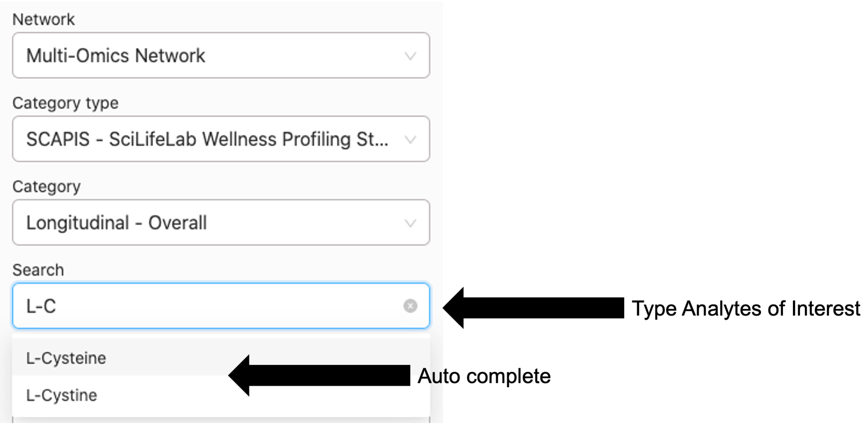Click the arrow pointing at Search field
The image size is (868, 425).
(x=533, y=308)
